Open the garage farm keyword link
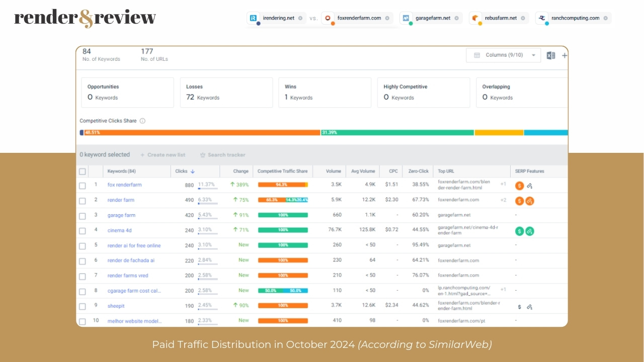 click(121, 215)
